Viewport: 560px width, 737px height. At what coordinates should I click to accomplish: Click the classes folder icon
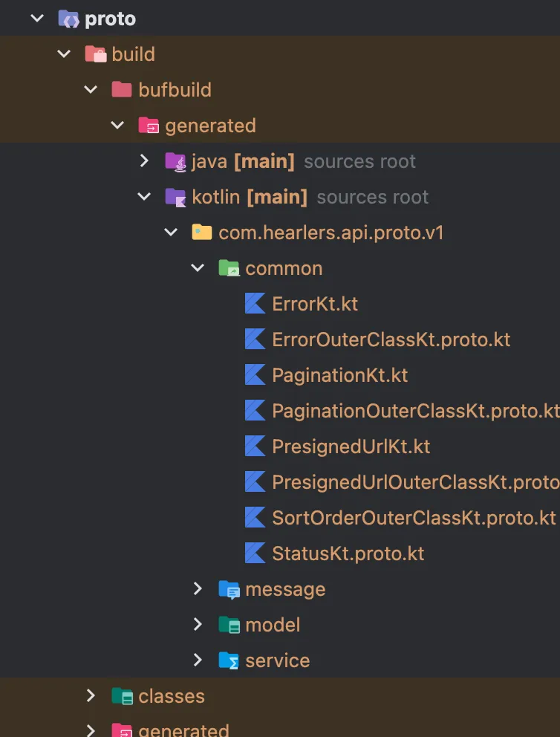coord(122,696)
